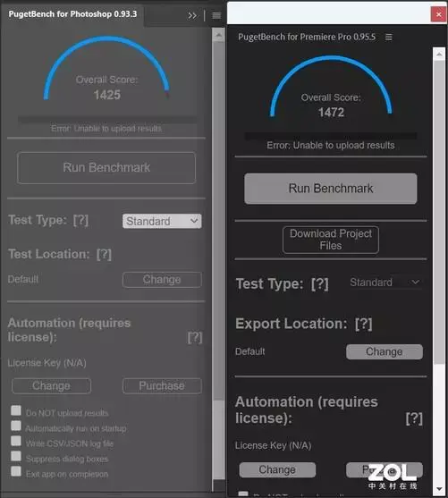Click the Premiere panel scroll down arrow

pyautogui.click(x=439, y=489)
